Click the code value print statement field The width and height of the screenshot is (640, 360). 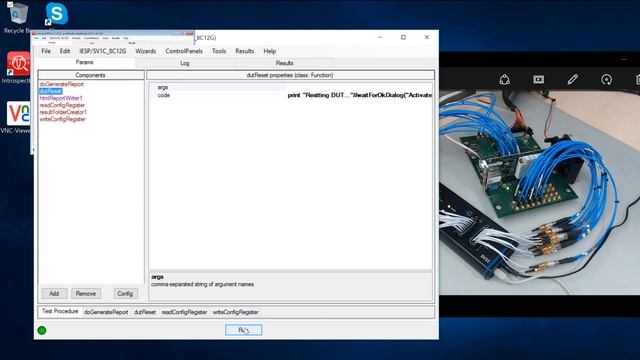(359, 95)
